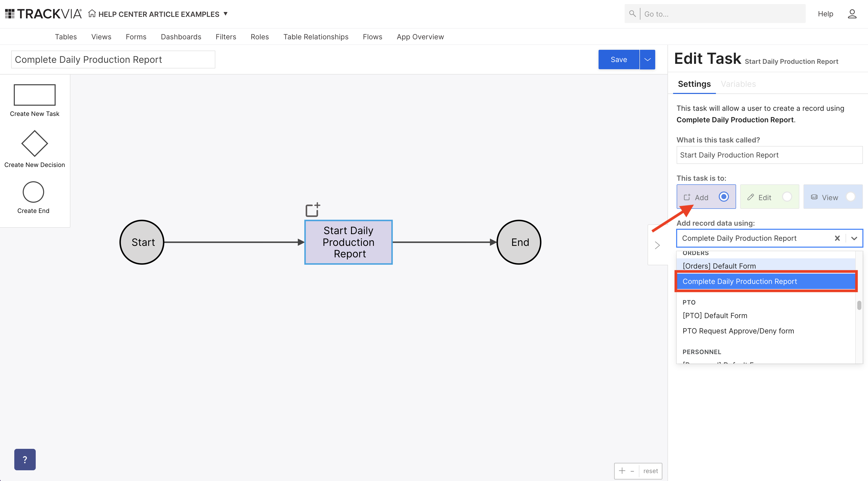Expand the Save options arrow

(647, 60)
